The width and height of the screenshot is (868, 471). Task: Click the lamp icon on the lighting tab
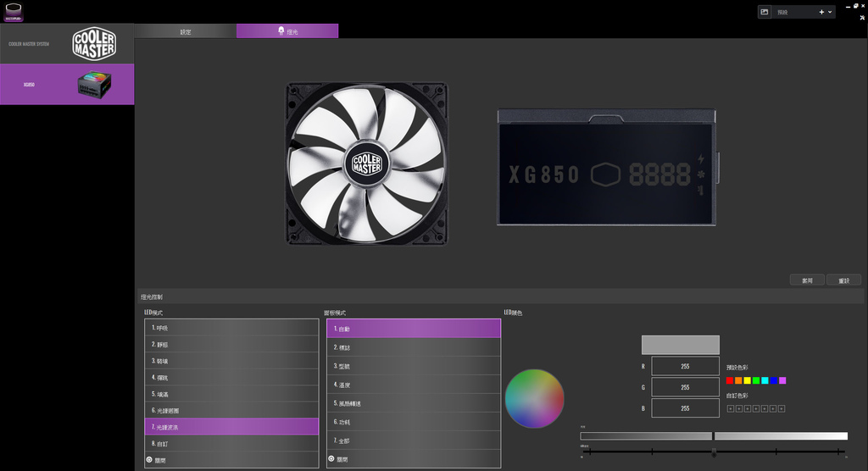(281, 31)
